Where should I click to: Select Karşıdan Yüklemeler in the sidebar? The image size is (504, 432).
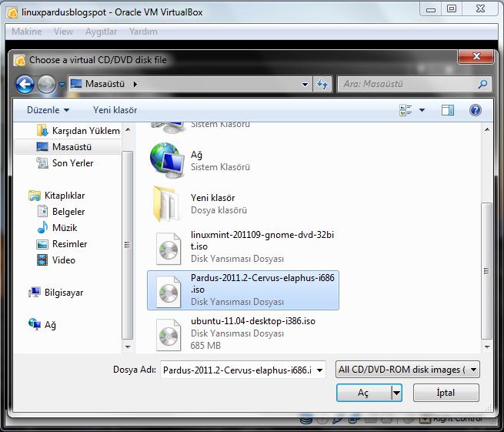(78, 131)
